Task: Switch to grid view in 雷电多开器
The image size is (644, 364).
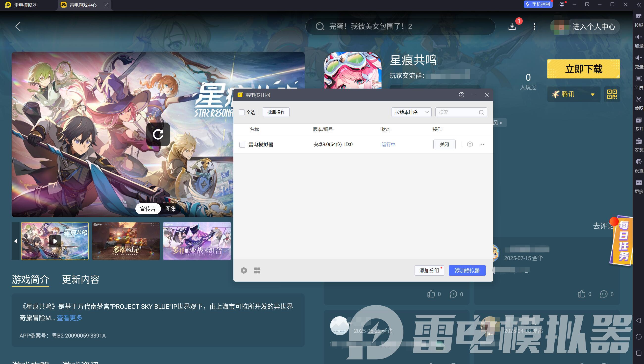Action: 257,270
